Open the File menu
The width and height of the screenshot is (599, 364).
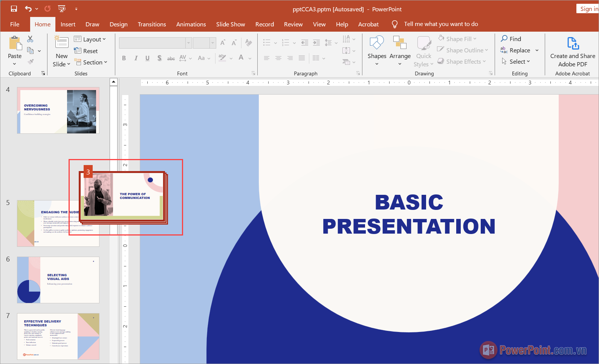[x=15, y=24]
